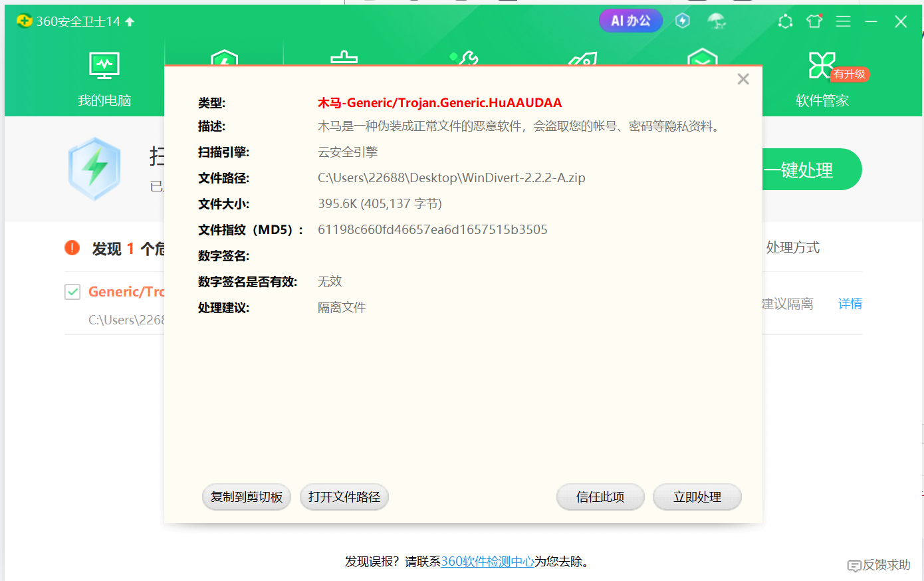Click the 建议隔离 handling text
The image size is (924, 581).
pos(788,304)
